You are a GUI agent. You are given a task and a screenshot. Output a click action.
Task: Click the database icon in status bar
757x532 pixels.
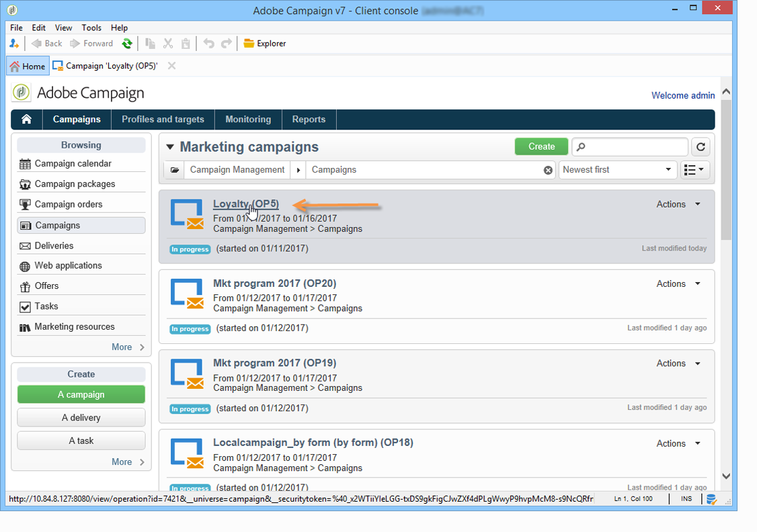[711, 499]
